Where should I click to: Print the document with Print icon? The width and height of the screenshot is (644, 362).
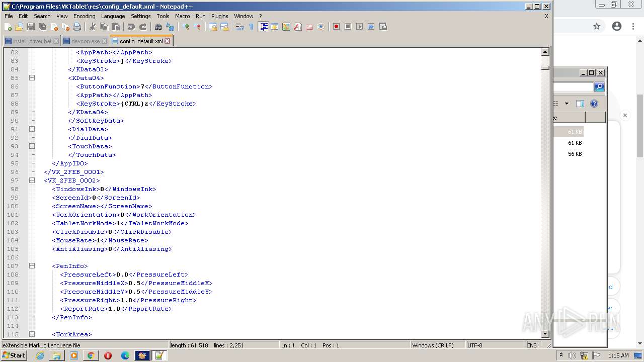(x=77, y=27)
